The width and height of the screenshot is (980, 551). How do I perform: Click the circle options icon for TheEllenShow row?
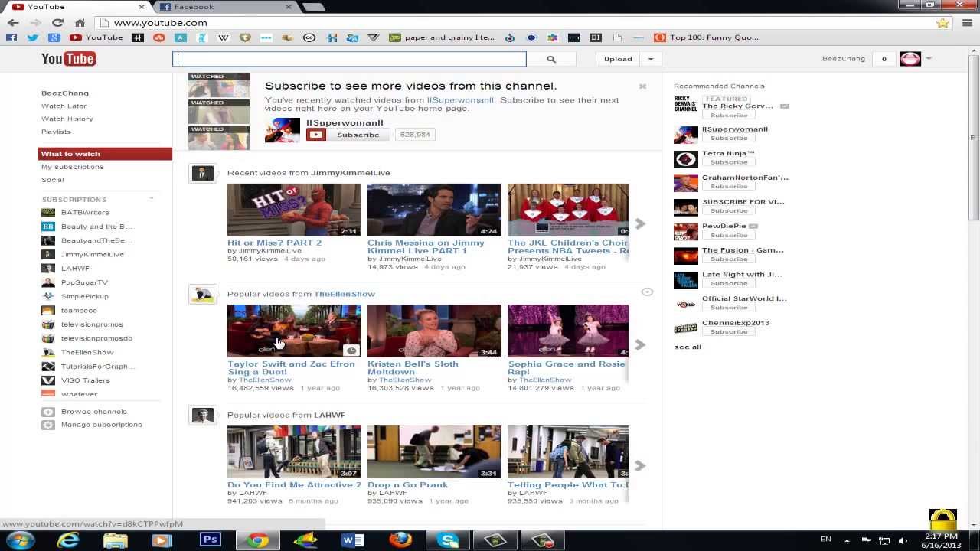[x=647, y=292]
